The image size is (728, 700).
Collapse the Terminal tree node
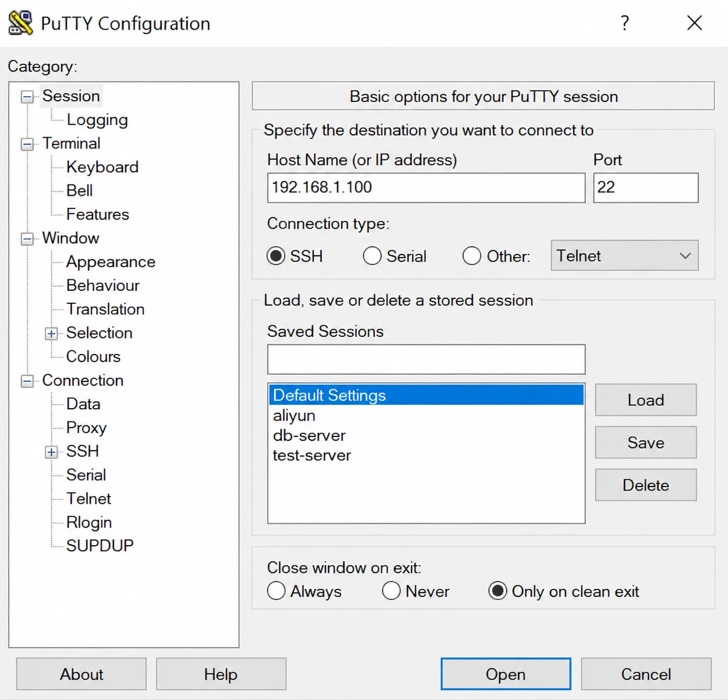[27, 144]
